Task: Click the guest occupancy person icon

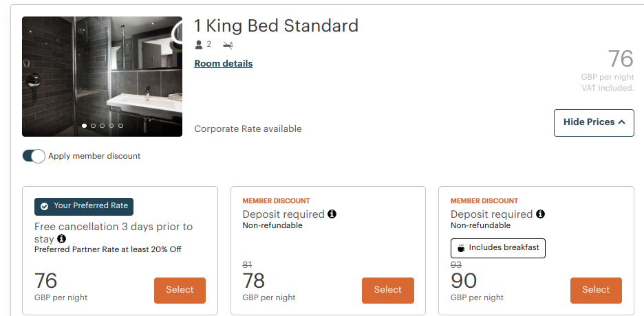Action: (x=200, y=45)
